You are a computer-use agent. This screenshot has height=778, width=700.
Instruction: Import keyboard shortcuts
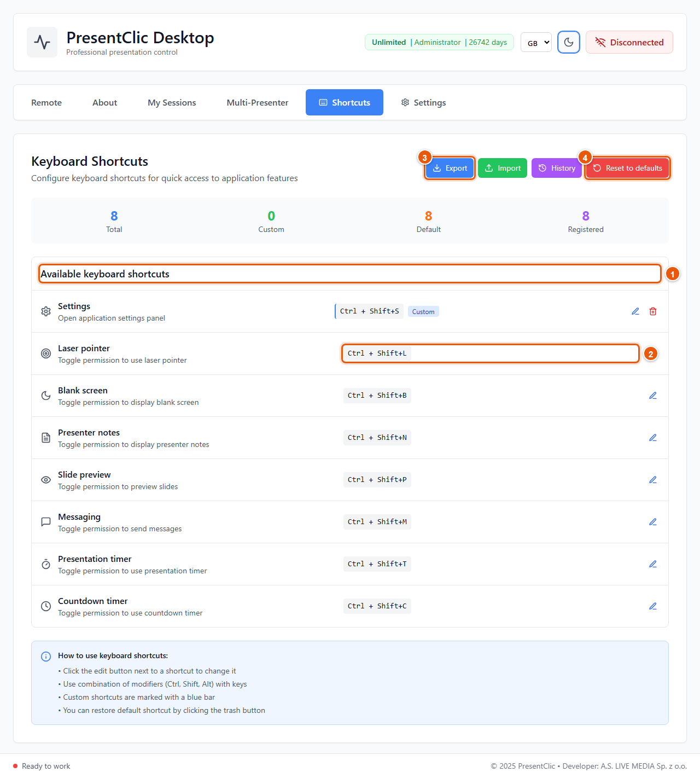pos(503,168)
